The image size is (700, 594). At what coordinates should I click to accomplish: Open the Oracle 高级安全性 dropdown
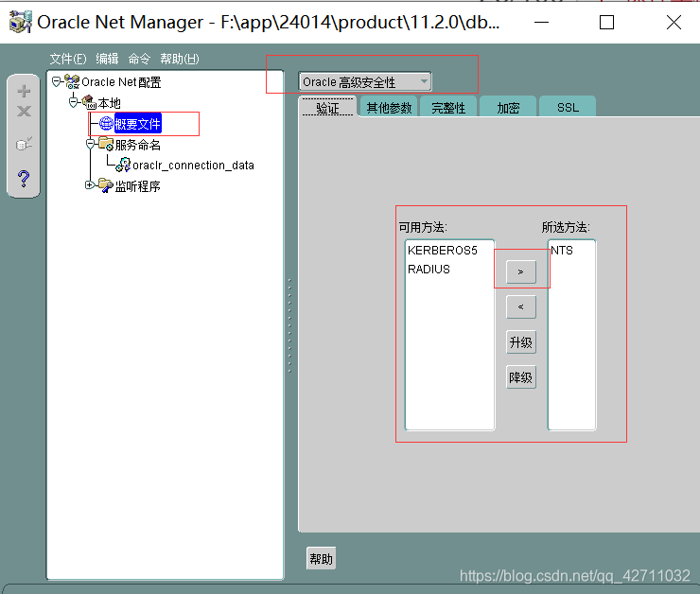(x=365, y=81)
